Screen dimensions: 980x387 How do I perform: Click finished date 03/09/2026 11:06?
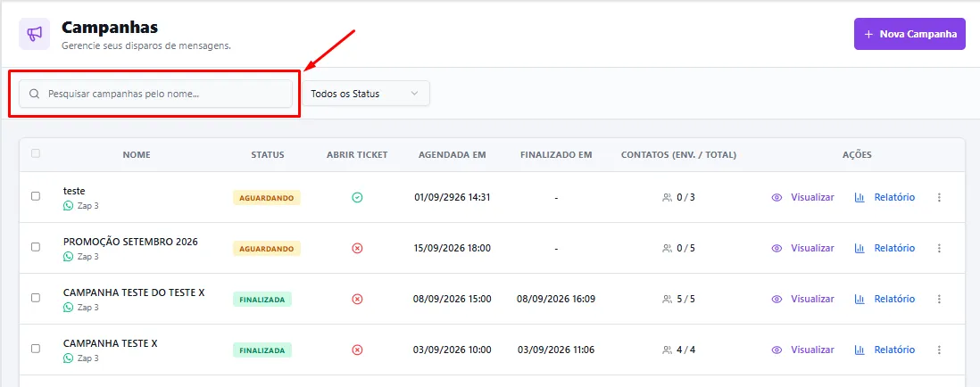coord(556,350)
